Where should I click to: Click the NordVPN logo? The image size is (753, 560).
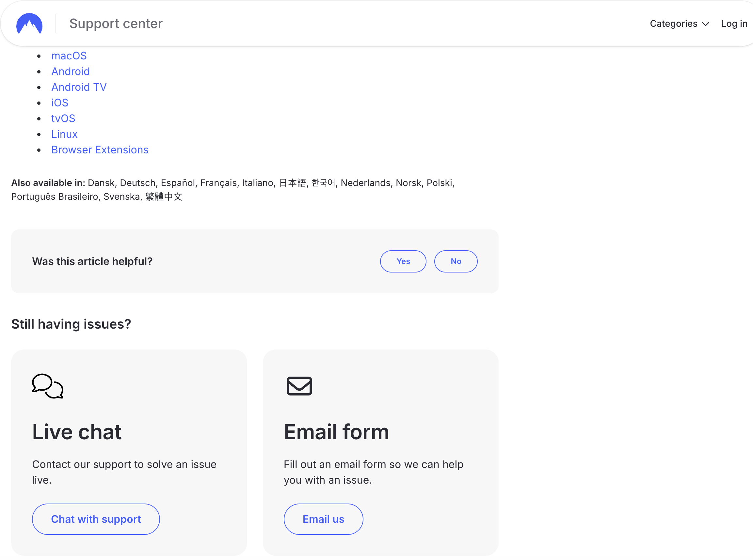coord(29,23)
